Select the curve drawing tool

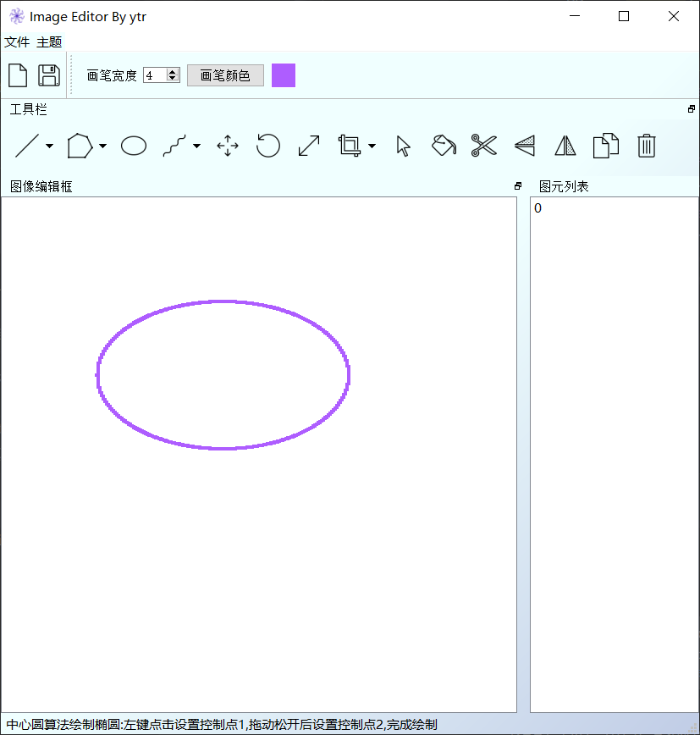pos(174,146)
